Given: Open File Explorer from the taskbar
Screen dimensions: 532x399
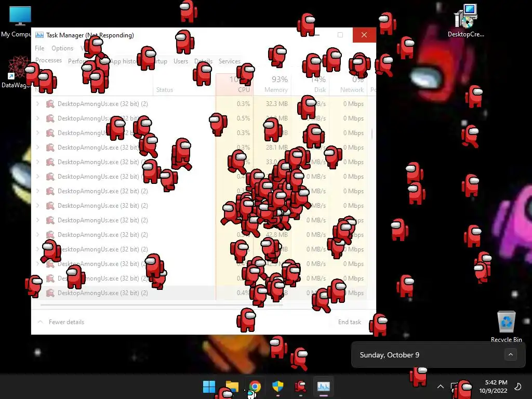Looking at the screenshot, I should [x=232, y=387].
